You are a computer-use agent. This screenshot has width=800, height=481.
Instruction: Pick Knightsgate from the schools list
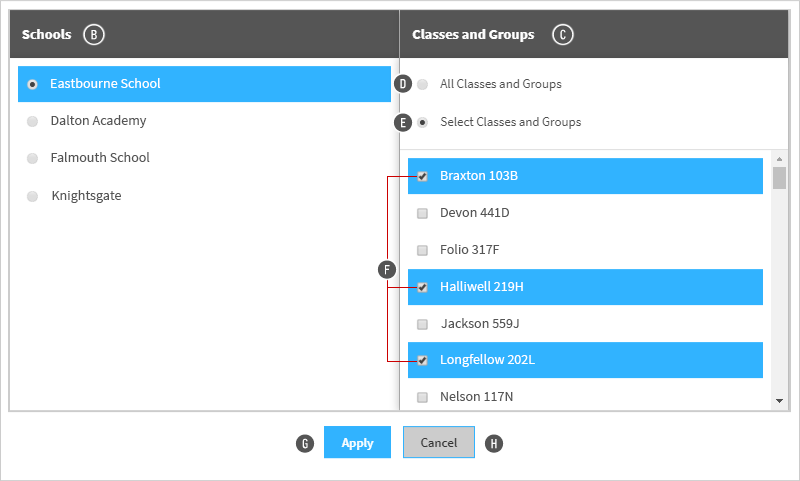[x=33, y=196]
